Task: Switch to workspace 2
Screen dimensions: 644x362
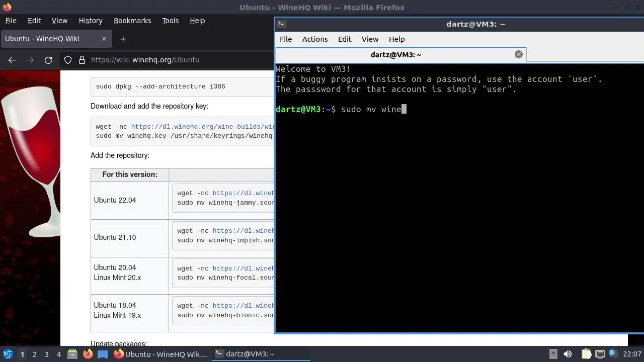Action: pos(34,354)
